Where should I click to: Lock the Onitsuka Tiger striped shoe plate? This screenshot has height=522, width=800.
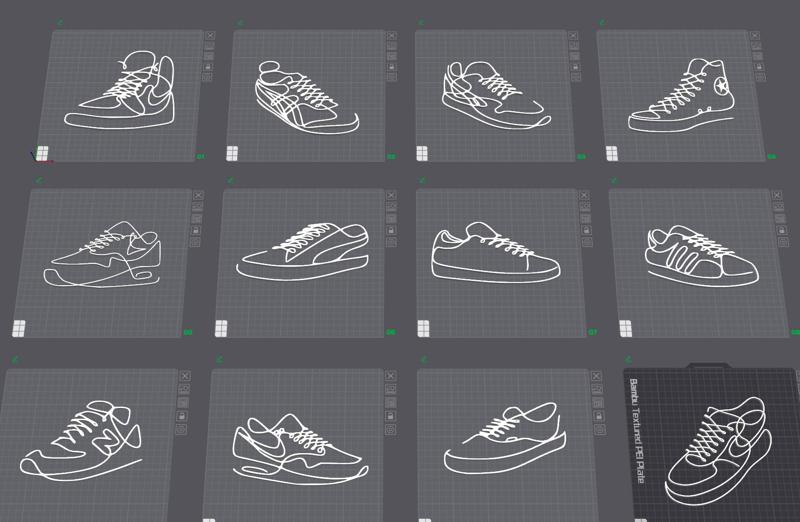click(x=391, y=67)
